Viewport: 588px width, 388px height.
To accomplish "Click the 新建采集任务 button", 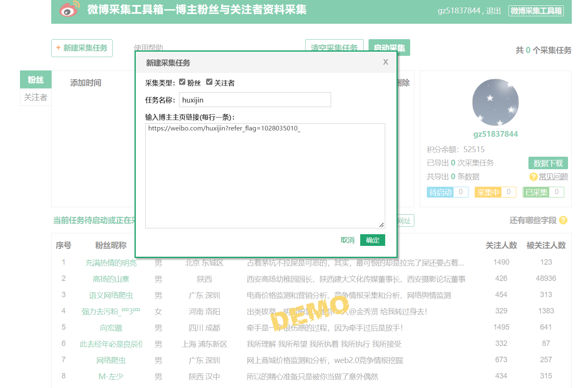I will (82, 48).
